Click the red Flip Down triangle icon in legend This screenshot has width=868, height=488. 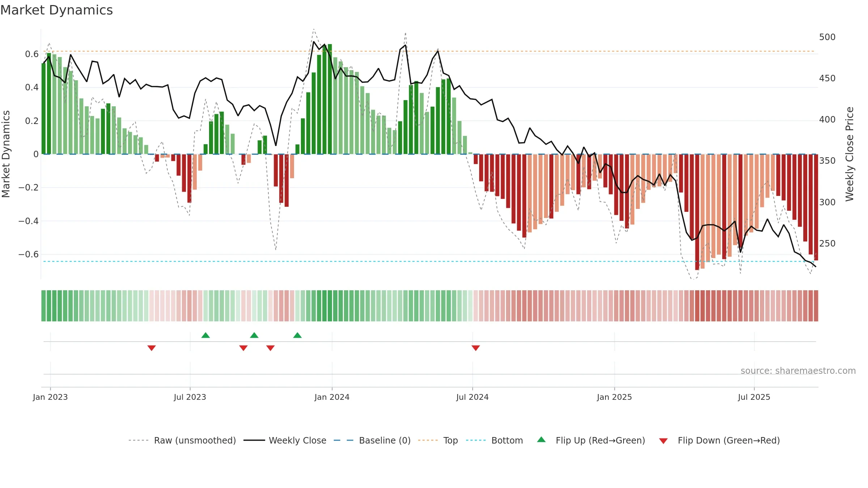(663, 441)
